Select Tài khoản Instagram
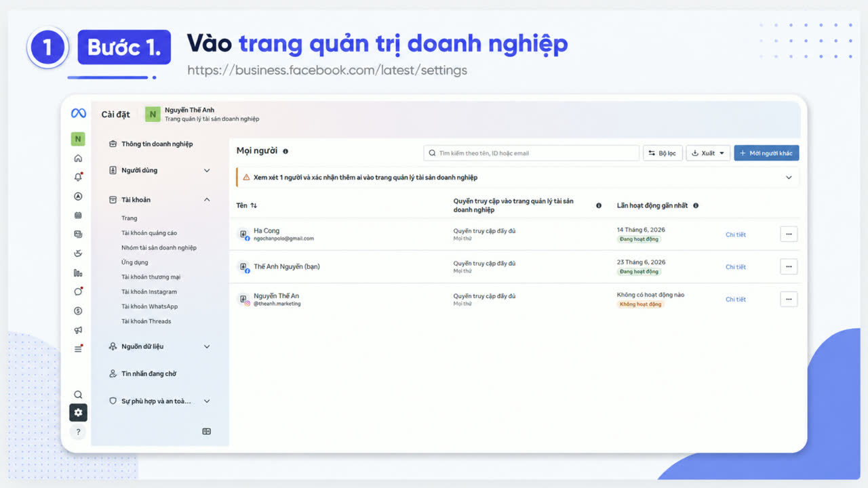This screenshot has width=868, height=488. [x=149, y=292]
